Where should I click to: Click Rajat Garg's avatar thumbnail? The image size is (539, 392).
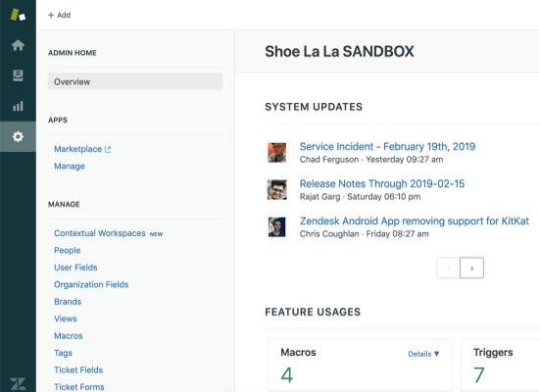(276, 189)
